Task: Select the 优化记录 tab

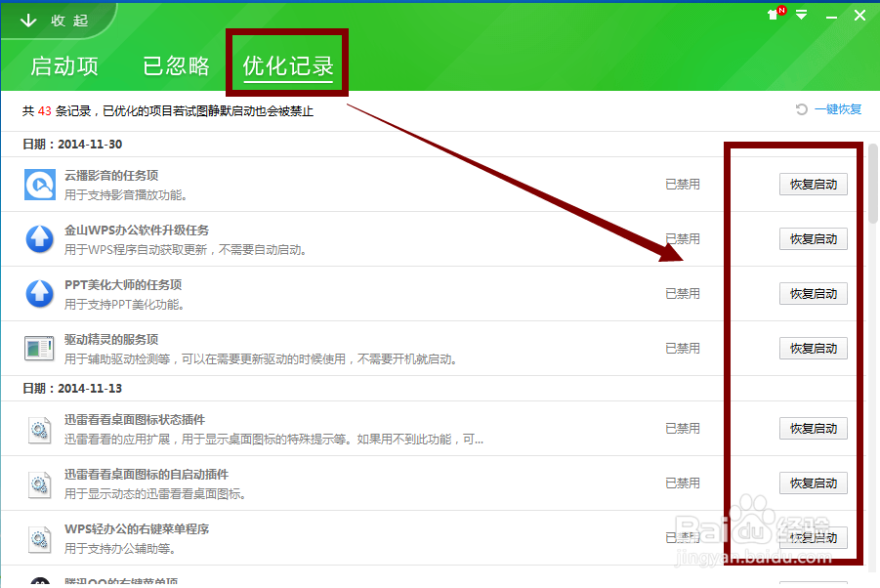Action: coord(288,66)
